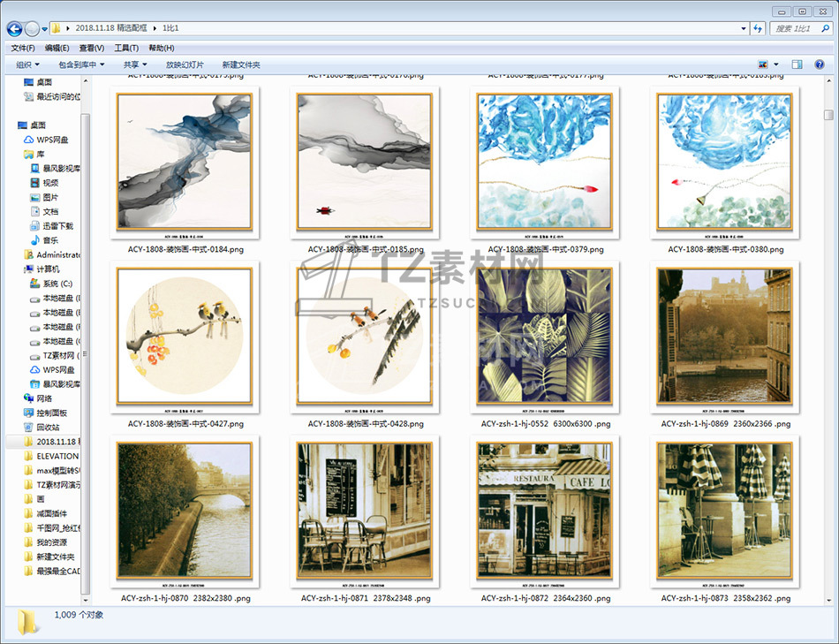
Task: Click the main file list vertical scrollbar thumb
Action: tap(828, 115)
